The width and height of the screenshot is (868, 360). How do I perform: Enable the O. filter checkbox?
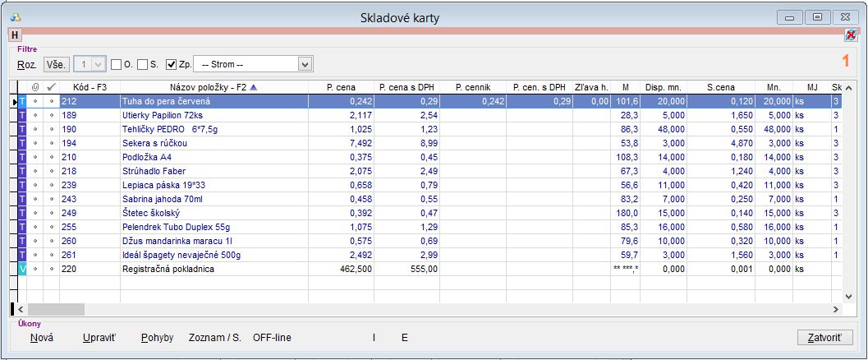(116, 64)
